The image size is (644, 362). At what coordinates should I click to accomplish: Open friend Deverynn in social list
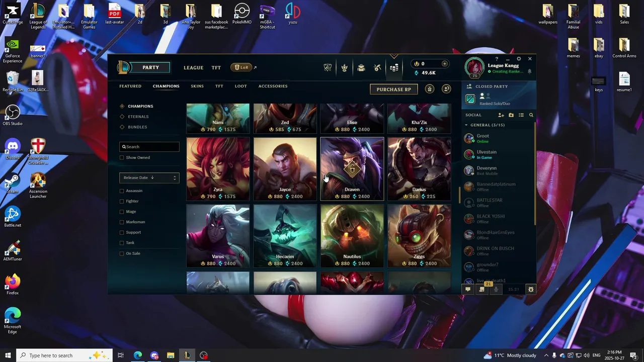(498, 170)
